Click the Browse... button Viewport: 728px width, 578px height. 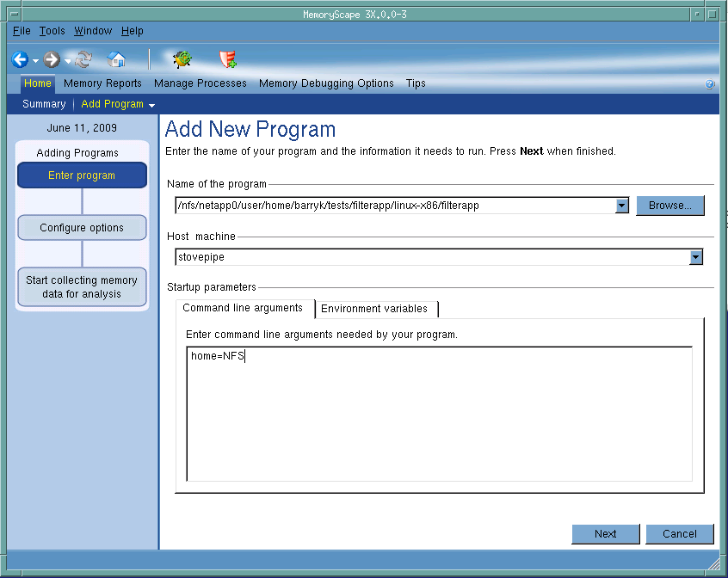coord(669,206)
